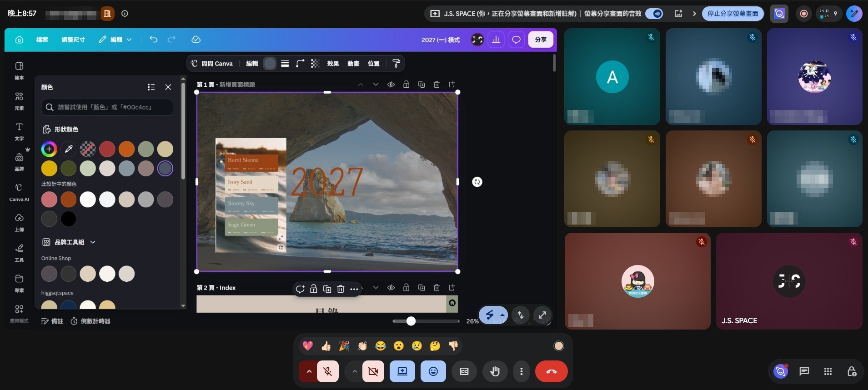This screenshot has height=390, width=868.
Task: Choose the black swatch in design colors
Action: [x=69, y=219]
